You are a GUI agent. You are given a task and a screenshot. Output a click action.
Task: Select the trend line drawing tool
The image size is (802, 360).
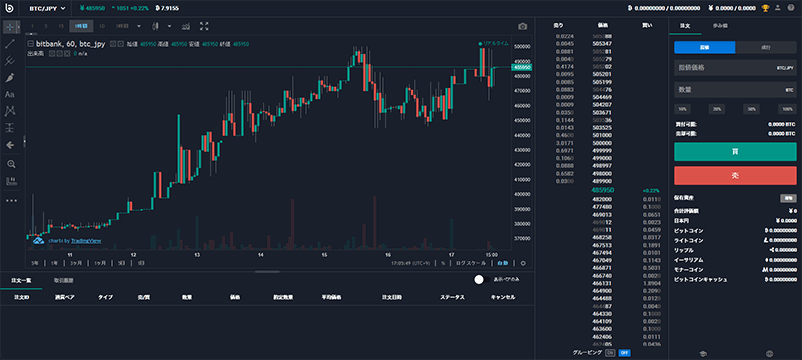(10, 43)
